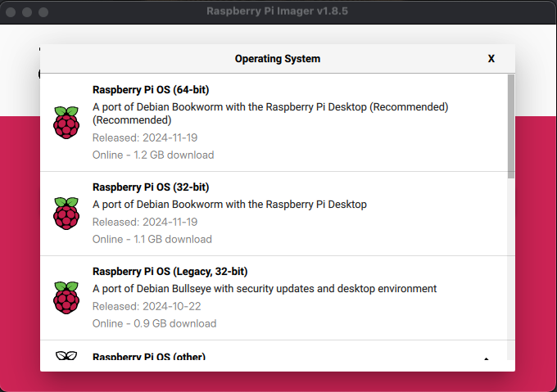Close the Operating System dialog with X
This screenshot has height=392, width=557.
point(491,59)
